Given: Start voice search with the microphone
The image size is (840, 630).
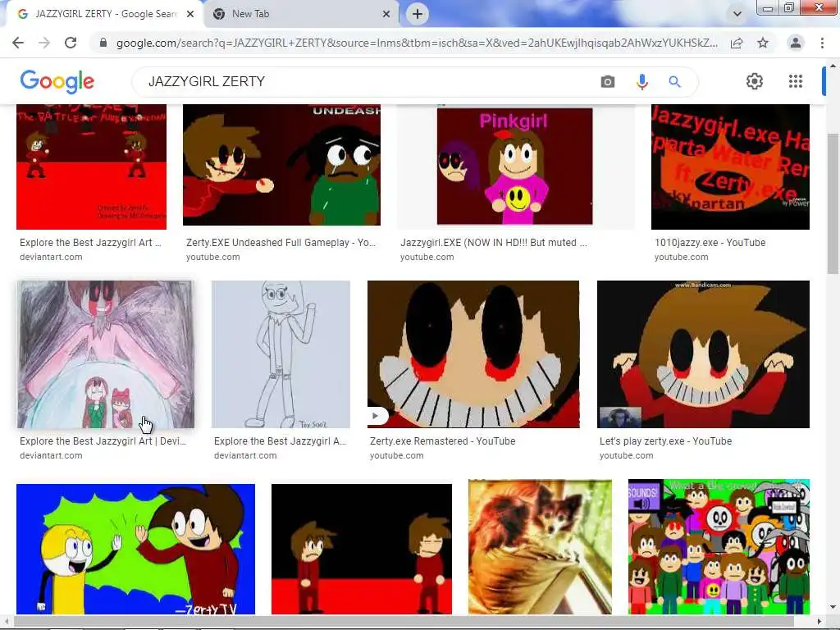Looking at the screenshot, I should pyautogui.click(x=641, y=81).
